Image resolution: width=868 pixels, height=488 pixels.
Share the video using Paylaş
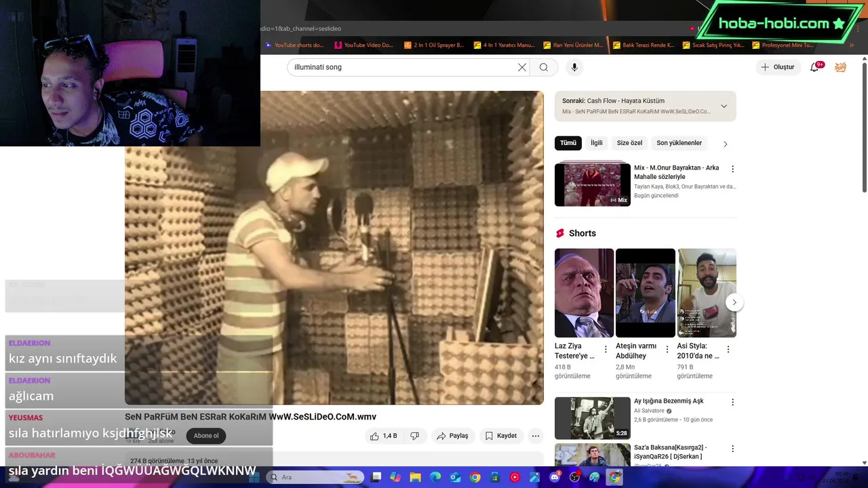click(453, 436)
